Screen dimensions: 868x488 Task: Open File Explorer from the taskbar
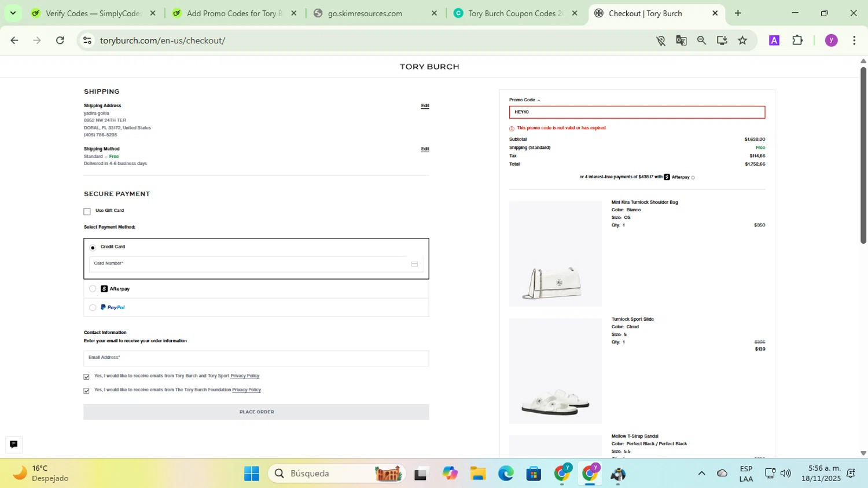click(477, 474)
